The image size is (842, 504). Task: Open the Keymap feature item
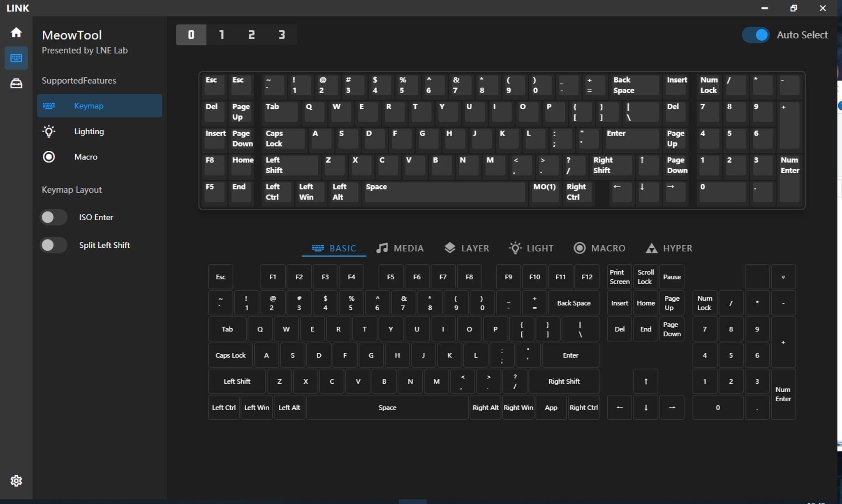click(99, 106)
